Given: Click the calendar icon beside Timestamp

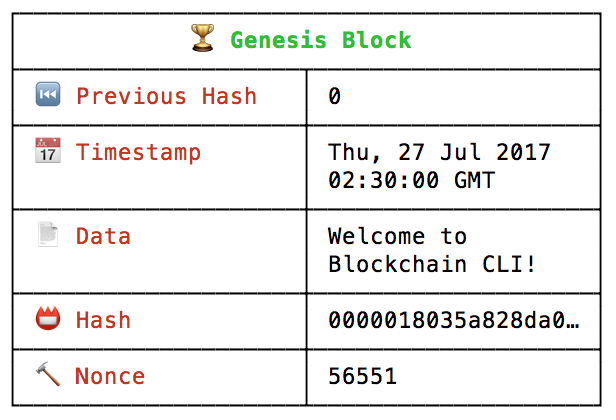Looking at the screenshot, I should coord(48,150).
